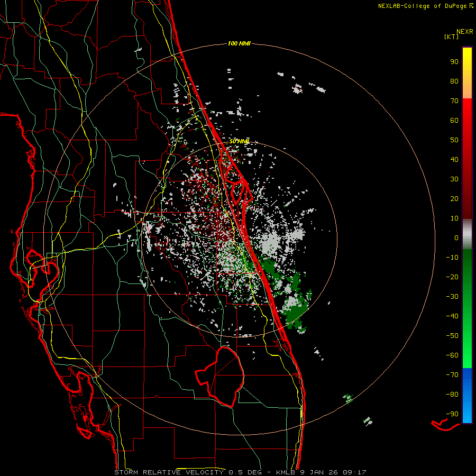Click the 10 value on velocity scale
476x476 pixels.
(454, 218)
